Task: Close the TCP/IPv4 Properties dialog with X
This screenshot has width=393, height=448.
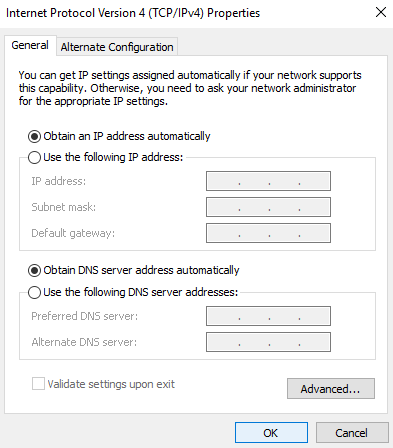Action: 381,13
